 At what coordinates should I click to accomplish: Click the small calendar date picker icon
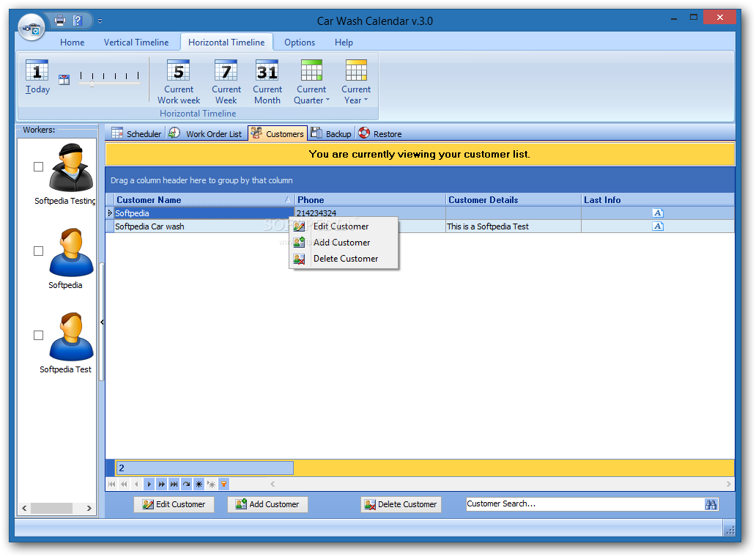64,80
